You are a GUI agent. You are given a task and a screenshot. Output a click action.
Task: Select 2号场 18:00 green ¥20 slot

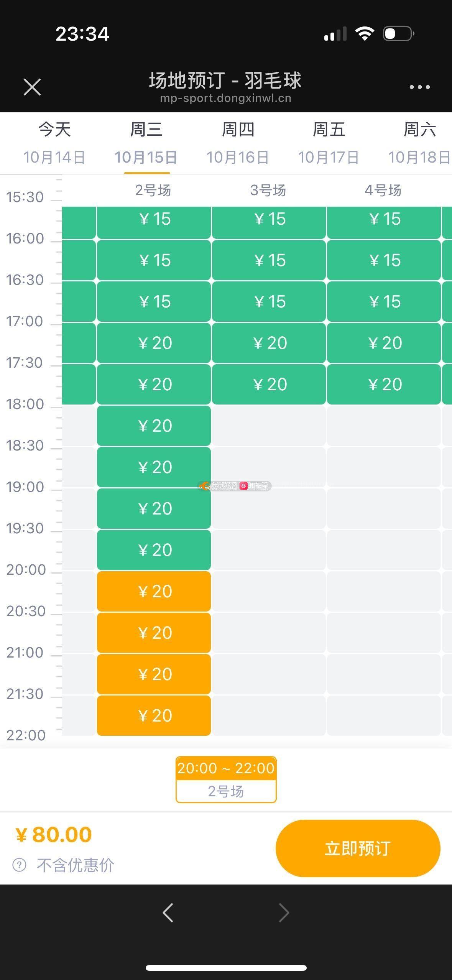pos(154,426)
